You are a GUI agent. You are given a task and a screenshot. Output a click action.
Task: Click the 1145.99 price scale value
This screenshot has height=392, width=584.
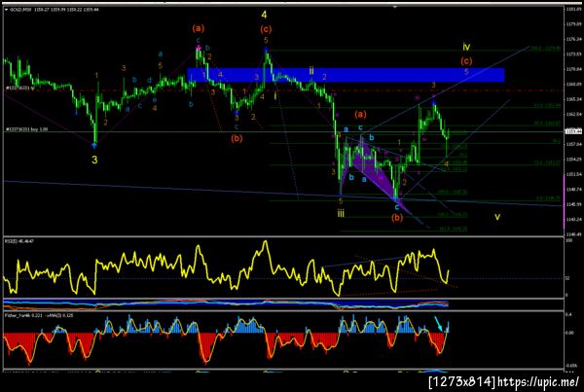(573, 204)
